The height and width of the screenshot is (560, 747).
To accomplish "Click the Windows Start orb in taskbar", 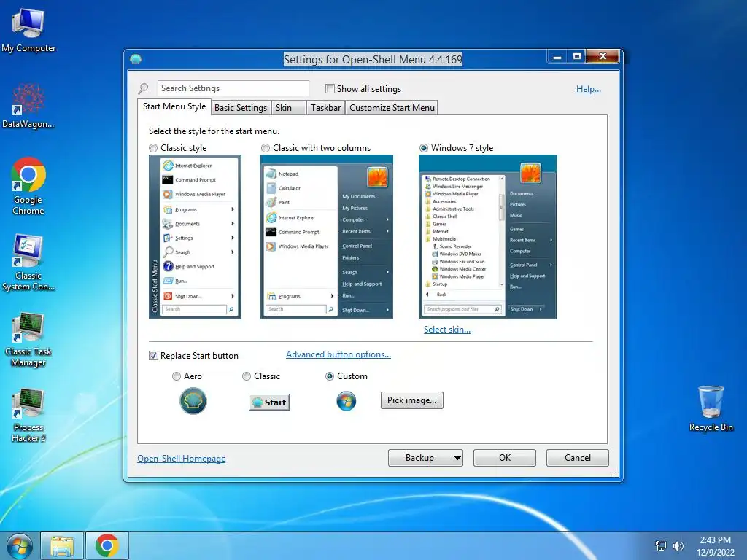I will [x=20, y=545].
